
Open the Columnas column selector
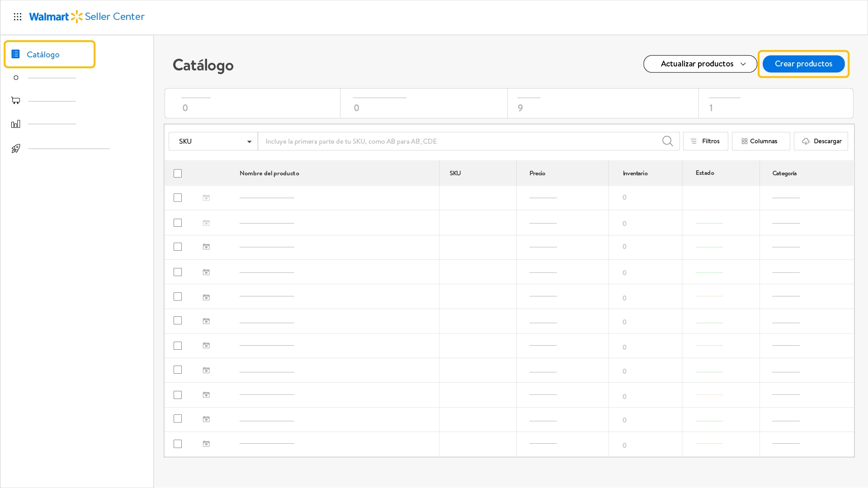coord(760,141)
